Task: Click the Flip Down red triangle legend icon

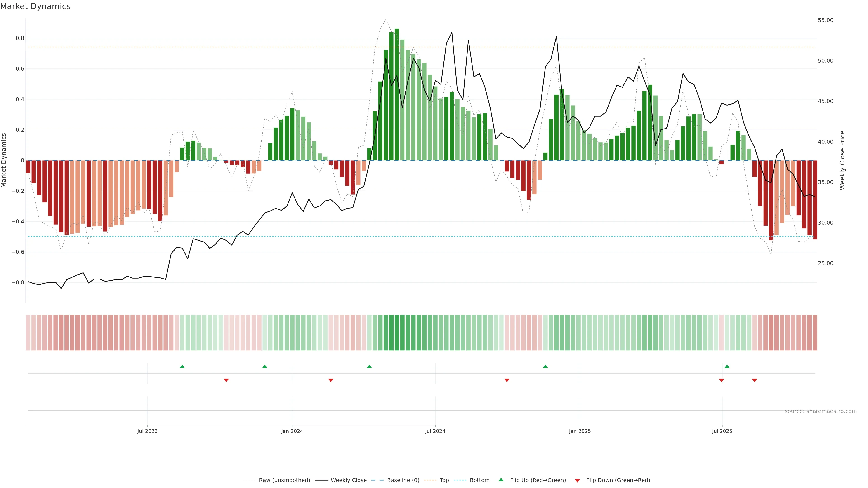Action: pos(577,480)
